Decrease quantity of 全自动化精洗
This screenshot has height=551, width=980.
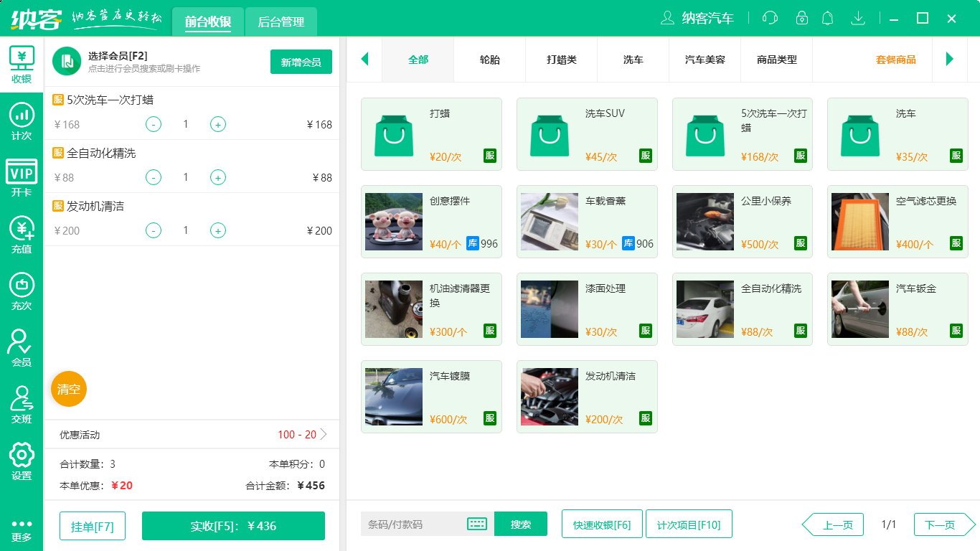(x=154, y=177)
